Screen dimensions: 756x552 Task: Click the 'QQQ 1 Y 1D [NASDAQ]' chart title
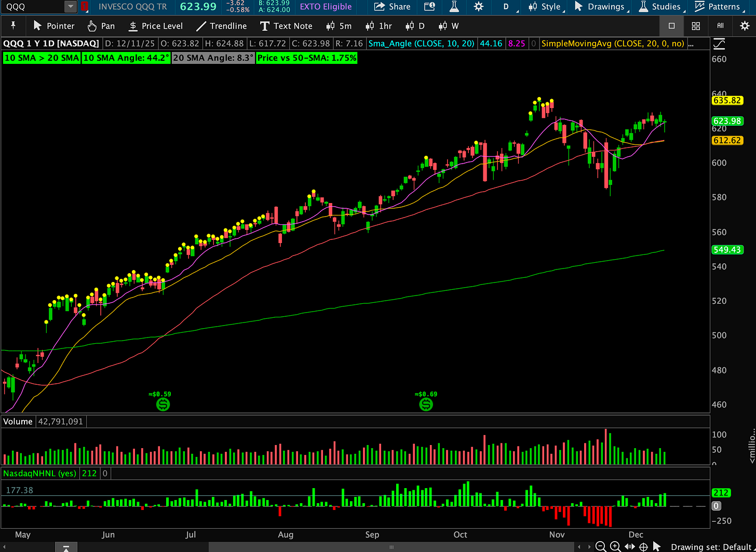(x=51, y=44)
